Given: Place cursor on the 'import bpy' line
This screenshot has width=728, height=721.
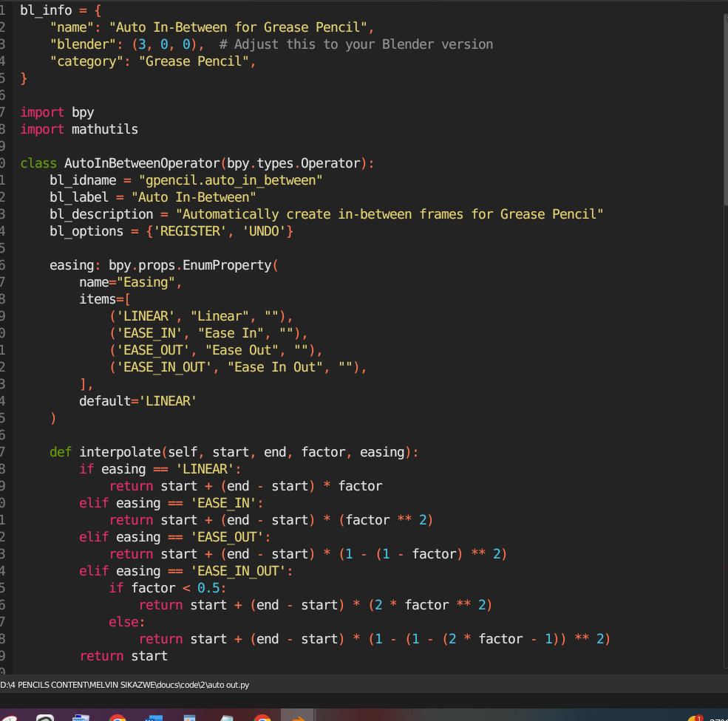Looking at the screenshot, I should [57, 112].
